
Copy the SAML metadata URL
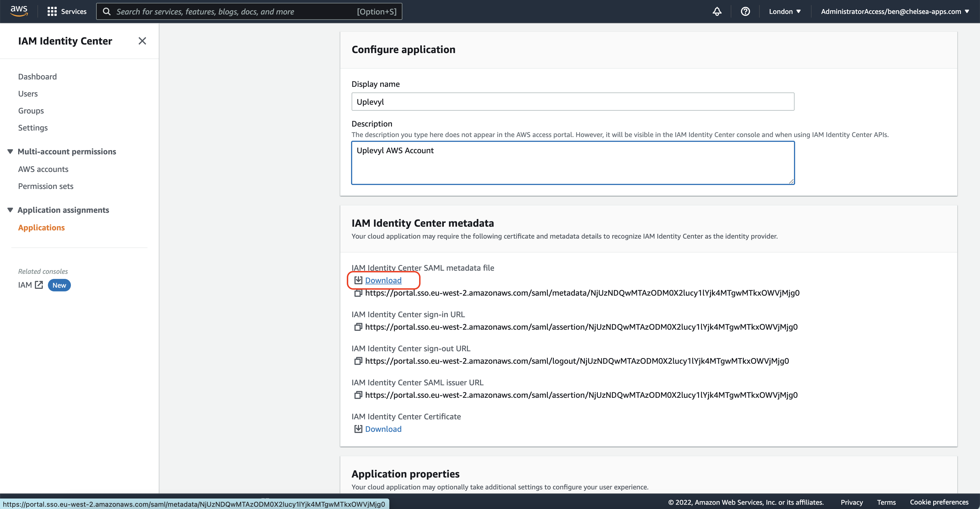click(358, 293)
